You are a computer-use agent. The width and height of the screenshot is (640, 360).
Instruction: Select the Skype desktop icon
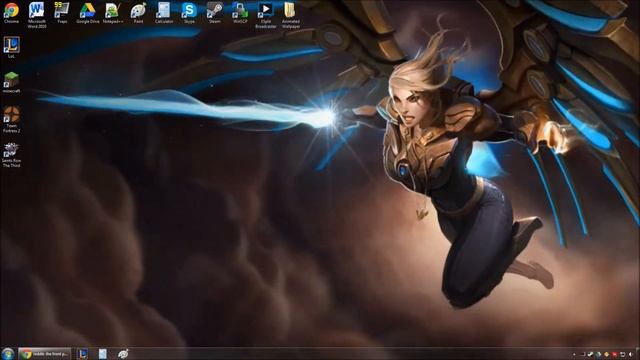coord(189,12)
